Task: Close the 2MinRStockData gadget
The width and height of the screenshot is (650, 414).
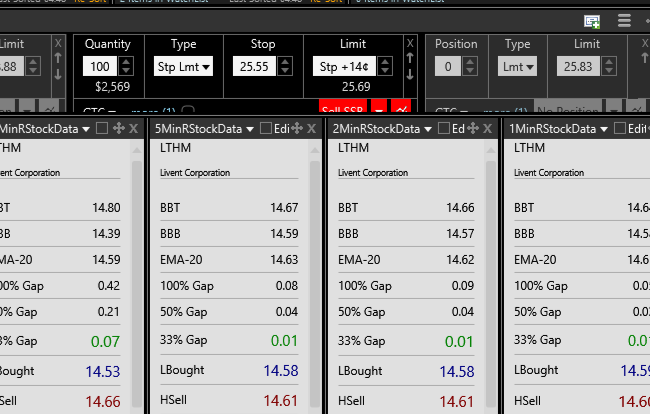Action: [x=488, y=129]
